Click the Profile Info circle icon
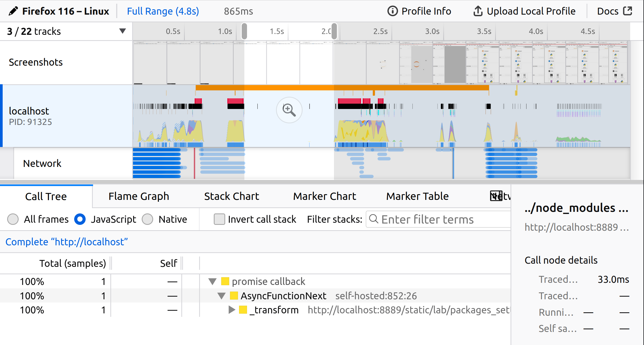The width and height of the screenshot is (644, 345). click(x=392, y=11)
